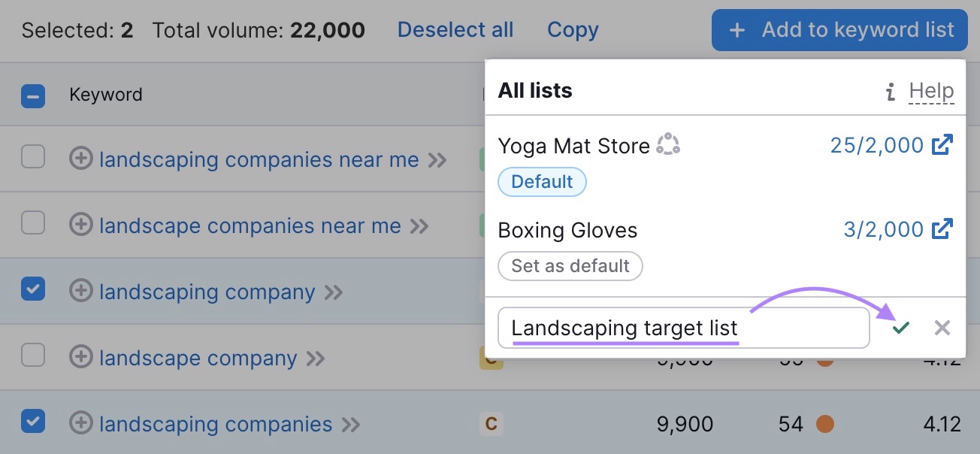Screen dimensions: 980x454
Task: Click plus icon beside landscape companies near me
Action: [x=80, y=225]
